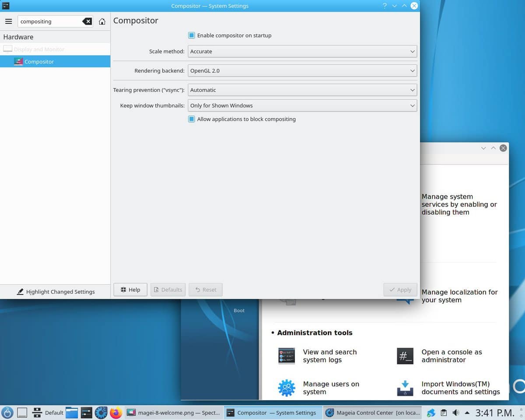The width and height of the screenshot is (525, 420).
Task: Click Highlight Changed Settings button
Action: [x=55, y=292]
